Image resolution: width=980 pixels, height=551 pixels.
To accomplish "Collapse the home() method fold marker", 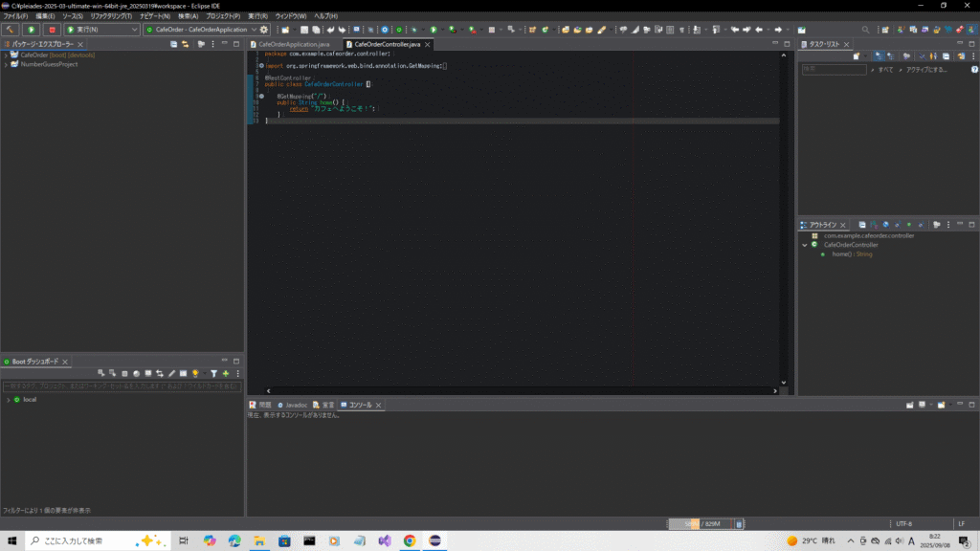I will pyautogui.click(x=260, y=97).
